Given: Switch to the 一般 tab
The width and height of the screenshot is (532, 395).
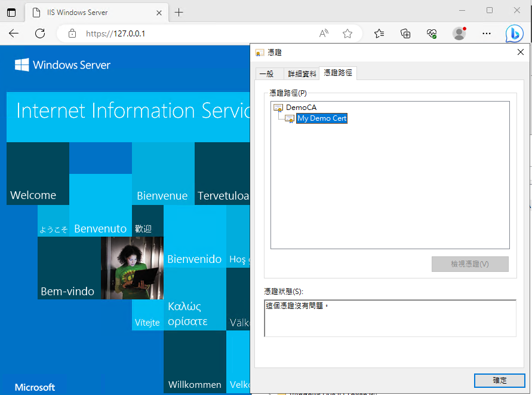Looking at the screenshot, I should tap(267, 74).
